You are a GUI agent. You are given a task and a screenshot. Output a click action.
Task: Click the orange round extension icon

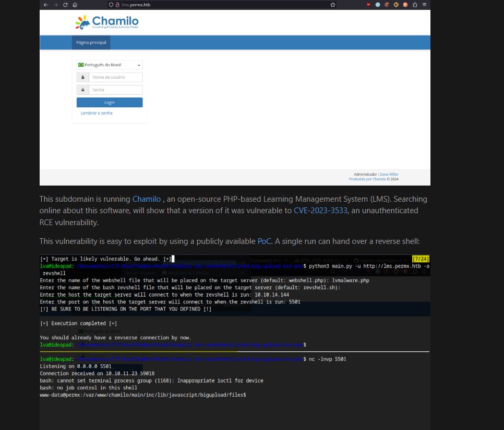(405, 5)
